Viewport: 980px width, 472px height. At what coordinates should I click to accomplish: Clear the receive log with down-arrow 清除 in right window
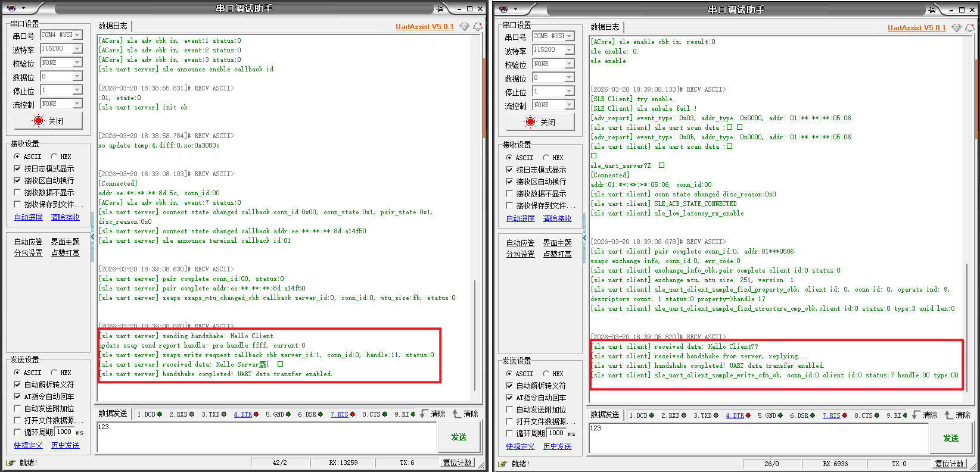[925, 415]
